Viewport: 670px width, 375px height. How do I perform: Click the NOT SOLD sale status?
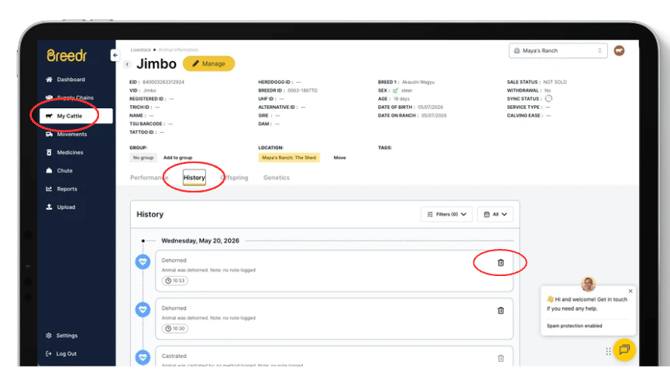[x=555, y=82]
